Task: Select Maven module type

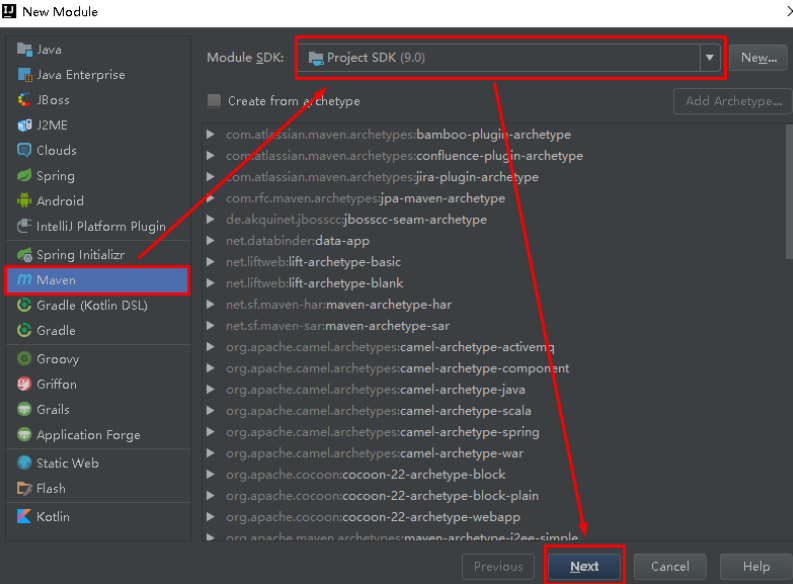Action: coord(98,280)
